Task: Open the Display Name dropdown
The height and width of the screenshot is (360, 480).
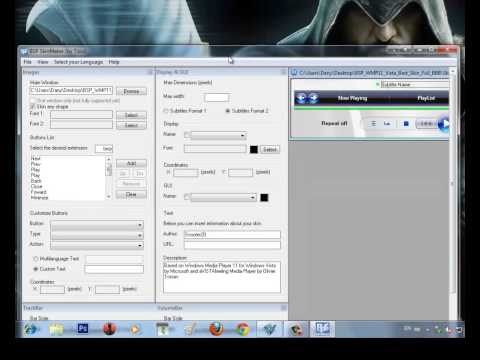Action: point(219,136)
